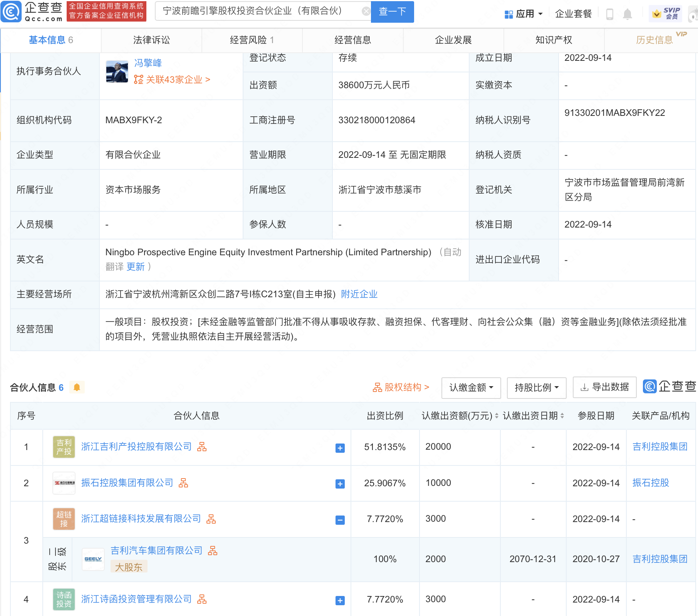698x616 pixels.
Task: Open 吉利控股集团 link in 吉利汽车 row
Action: click(660, 559)
